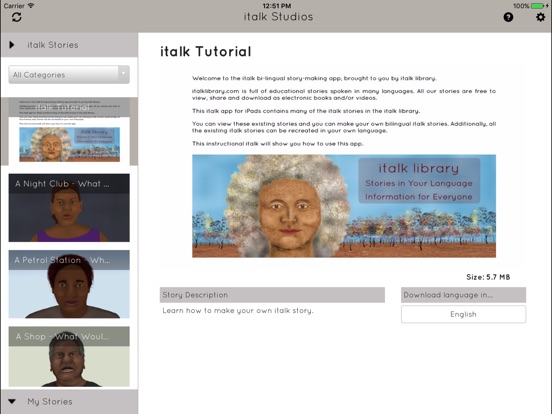Click the italk Studios title
The height and width of the screenshot is (414, 552).
tap(278, 17)
